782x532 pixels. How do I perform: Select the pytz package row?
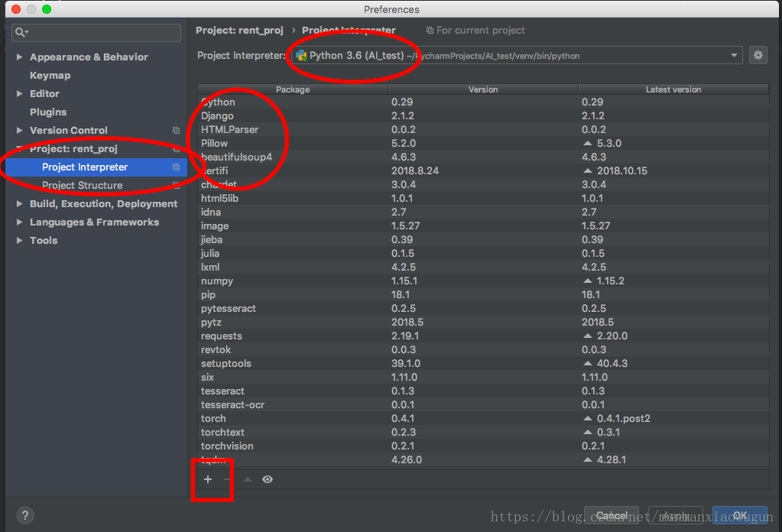point(483,322)
